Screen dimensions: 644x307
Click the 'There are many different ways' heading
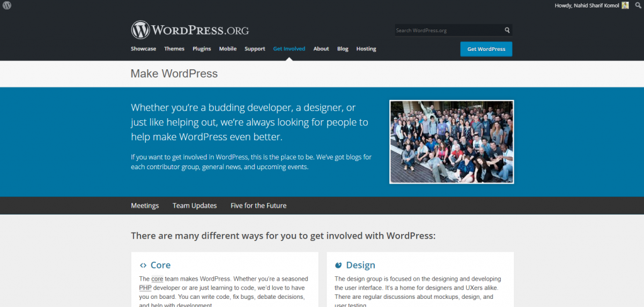pos(283,236)
